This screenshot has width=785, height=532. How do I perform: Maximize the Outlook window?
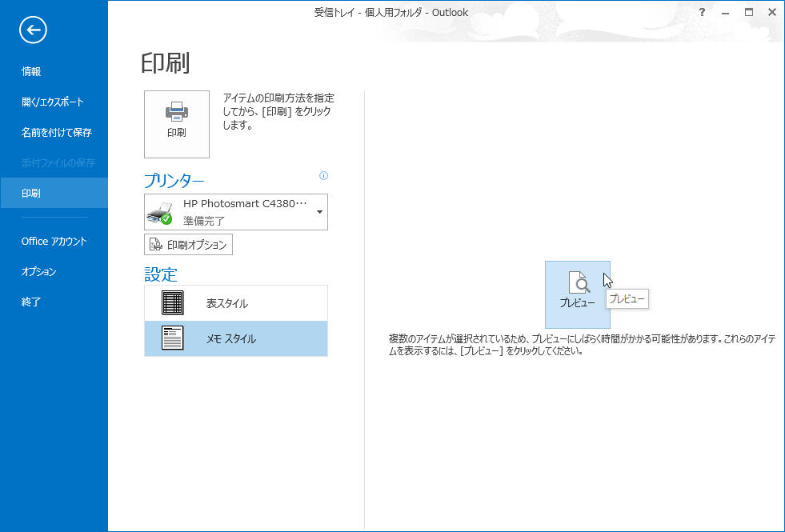point(748,13)
